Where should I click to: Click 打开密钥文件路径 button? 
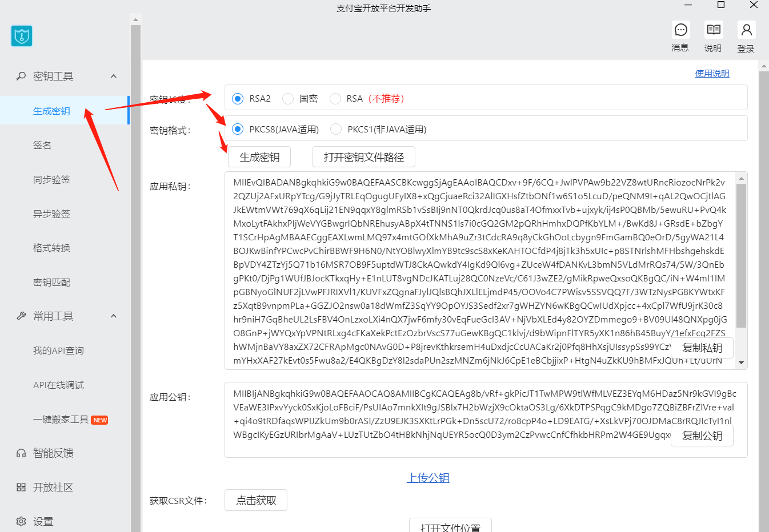pyautogui.click(x=364, y=157)
